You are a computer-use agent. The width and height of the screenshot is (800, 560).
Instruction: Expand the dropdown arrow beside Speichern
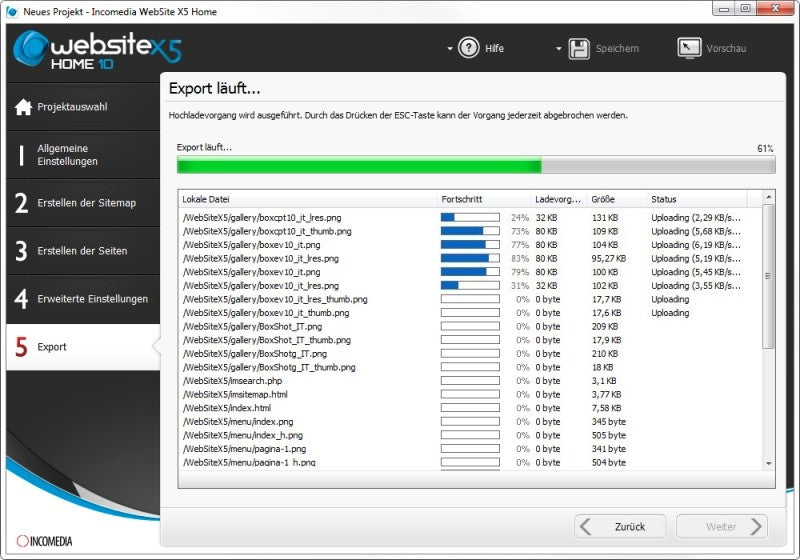559,48
